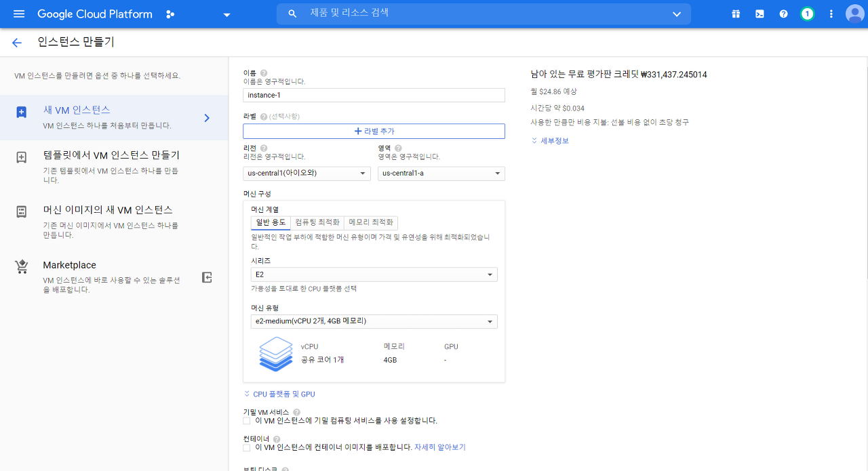Viewport: 868px width, 471px height.
Task: Open the three-dot settings menu
Action: pos(831,14)
